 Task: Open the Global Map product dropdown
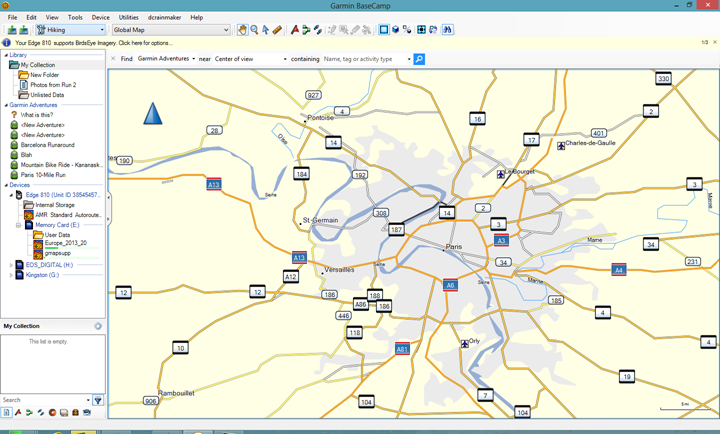tap(171, 30)
